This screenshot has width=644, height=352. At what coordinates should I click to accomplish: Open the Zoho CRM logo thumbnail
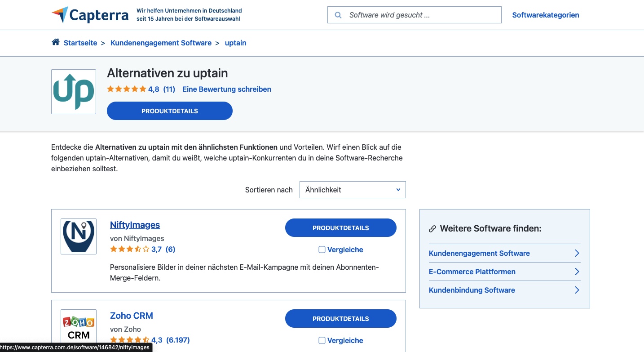click(x=79, y=326)
